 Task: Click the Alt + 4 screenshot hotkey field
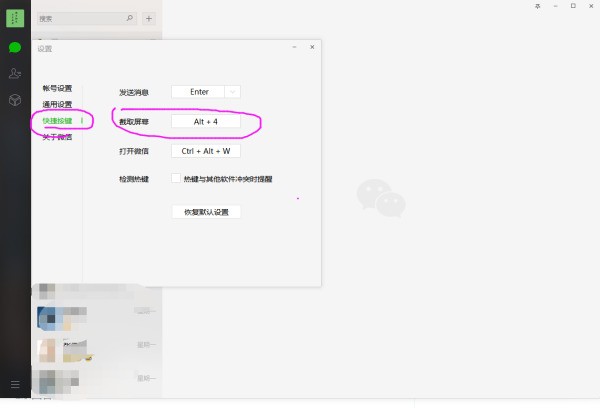tap(206, 122)
